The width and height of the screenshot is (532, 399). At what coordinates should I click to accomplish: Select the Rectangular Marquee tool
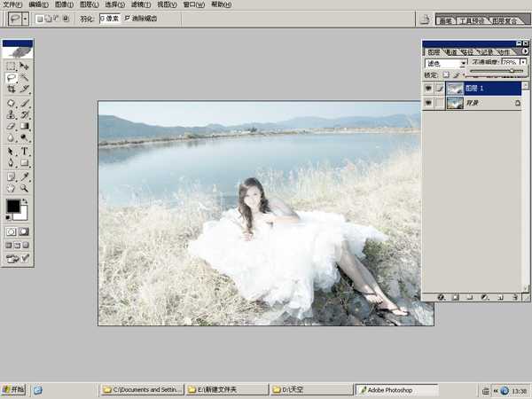point(11,66)
